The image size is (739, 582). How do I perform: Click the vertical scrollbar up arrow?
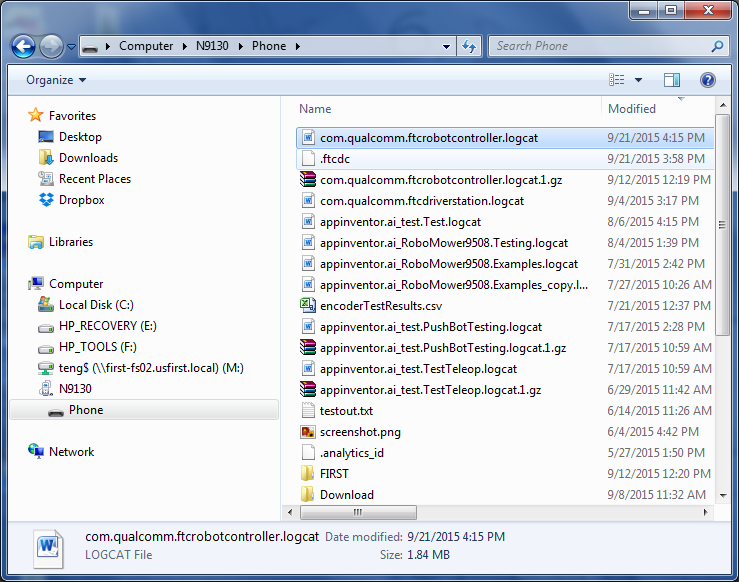(723, 105)
